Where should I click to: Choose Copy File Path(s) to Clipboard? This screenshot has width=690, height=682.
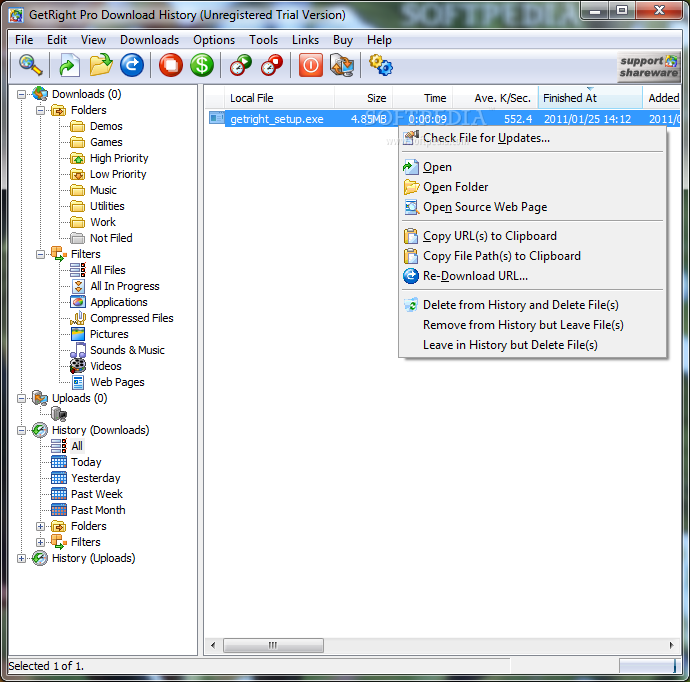click(x=532, y=256)
